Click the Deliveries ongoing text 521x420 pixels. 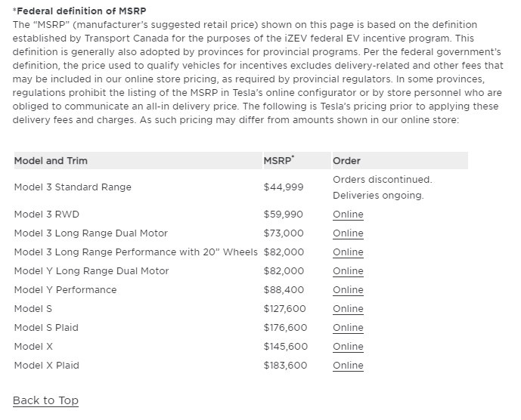point(378,196)
